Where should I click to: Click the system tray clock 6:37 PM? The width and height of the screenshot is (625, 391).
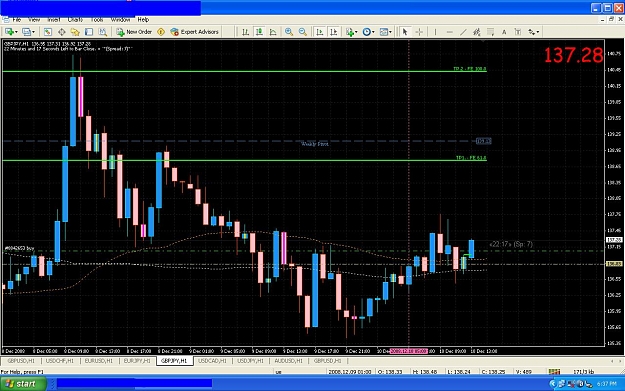click(607, 384)
